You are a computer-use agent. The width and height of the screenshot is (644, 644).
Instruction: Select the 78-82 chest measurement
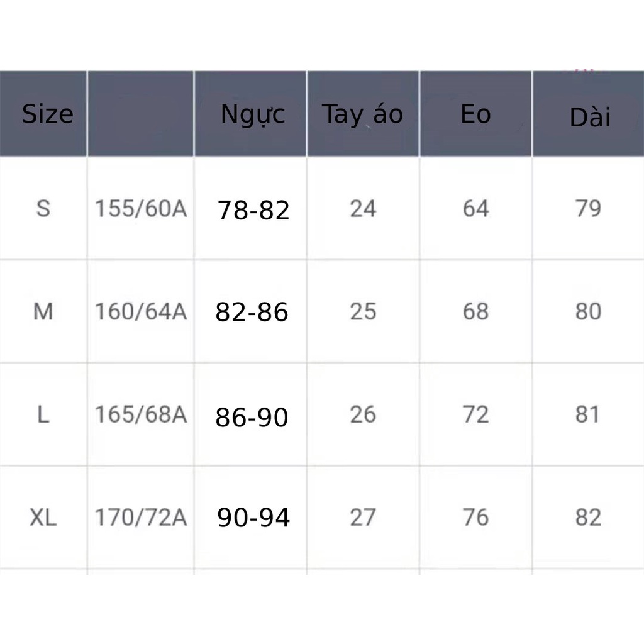click(253, 210)
